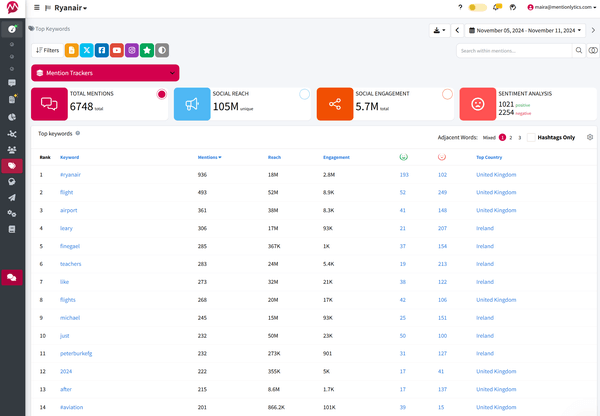Click the support headset icon in header
Screen dimensions: 600x416
(513, 7)
